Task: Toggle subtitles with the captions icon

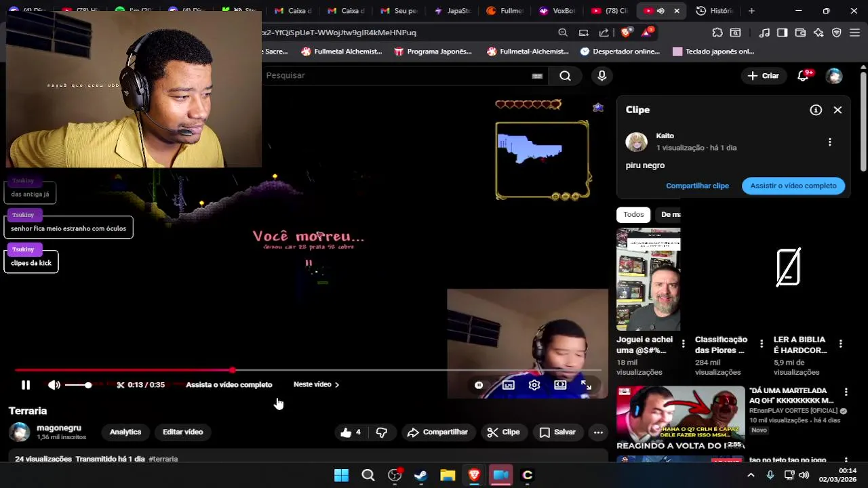Action: [x=508, y=385]
